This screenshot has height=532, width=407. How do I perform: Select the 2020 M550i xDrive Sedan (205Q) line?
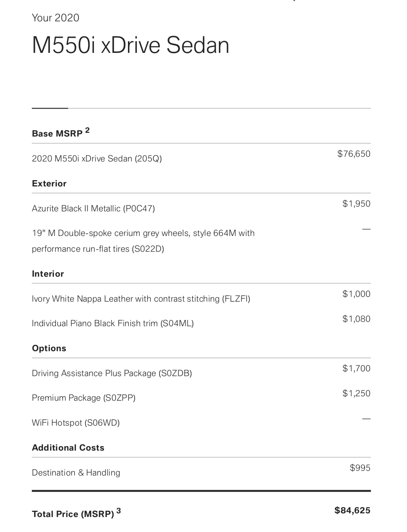pos(97,158)
